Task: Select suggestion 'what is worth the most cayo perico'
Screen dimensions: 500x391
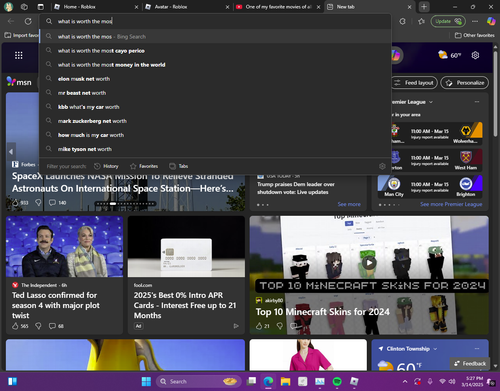Action: click(x=215, y=51)
